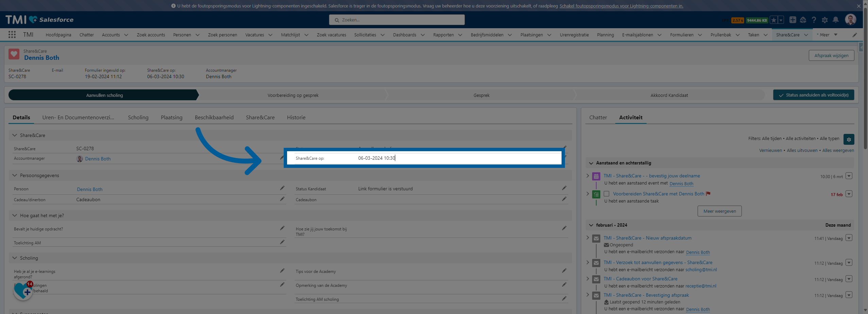This screenshot has height=314, width=868.
Task: Collapse the 'Aanstaand en achterstallig' section
Action: (x=591, y=163)
